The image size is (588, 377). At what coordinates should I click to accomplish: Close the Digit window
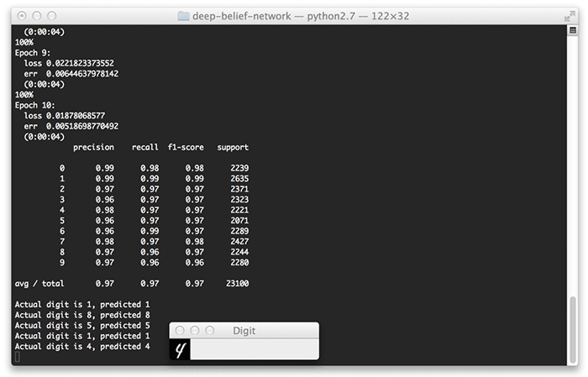point(181,331)
